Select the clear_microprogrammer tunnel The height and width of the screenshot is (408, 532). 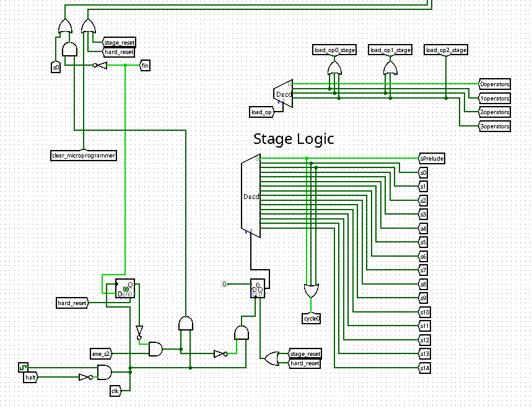(84, 155)
